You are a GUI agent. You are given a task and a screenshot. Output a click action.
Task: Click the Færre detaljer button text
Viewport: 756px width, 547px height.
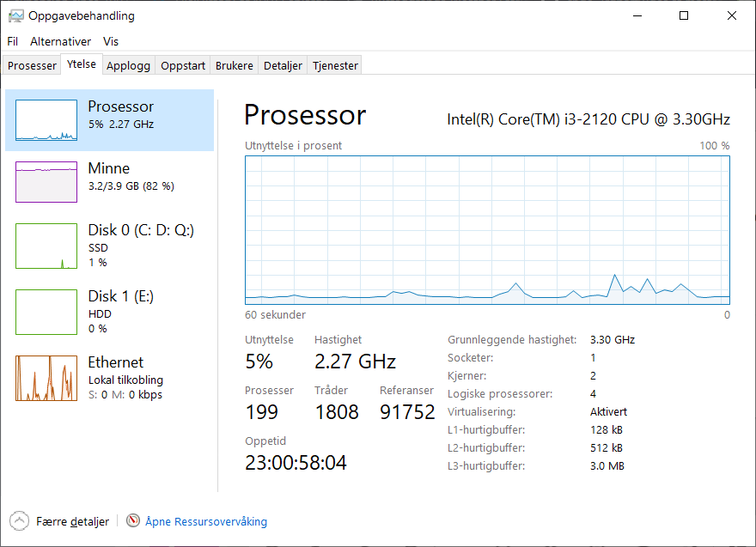tap(72, 521)
